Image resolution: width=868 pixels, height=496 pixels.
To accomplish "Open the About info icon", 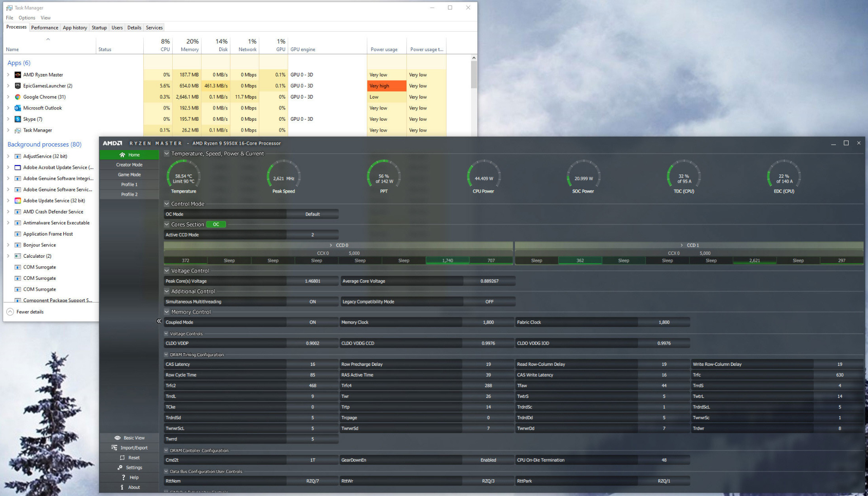I will 122,487.
